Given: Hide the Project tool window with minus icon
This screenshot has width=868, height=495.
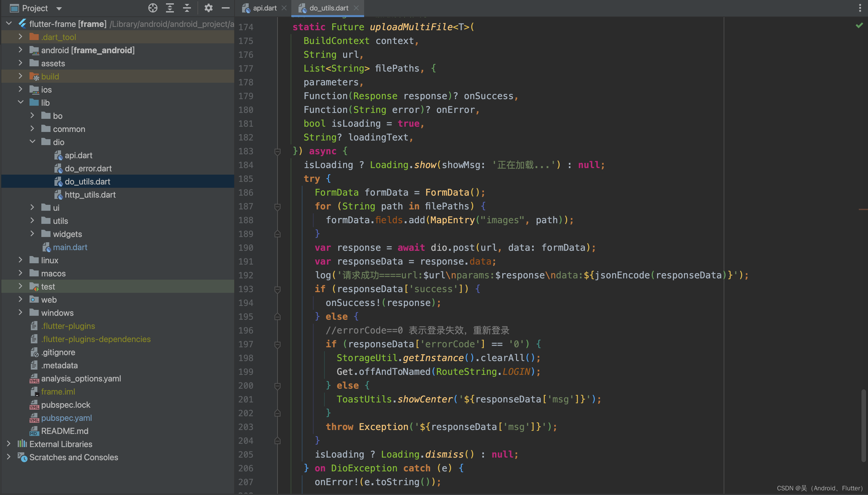Looking at the screenshot, I should [x=226, y=8].
